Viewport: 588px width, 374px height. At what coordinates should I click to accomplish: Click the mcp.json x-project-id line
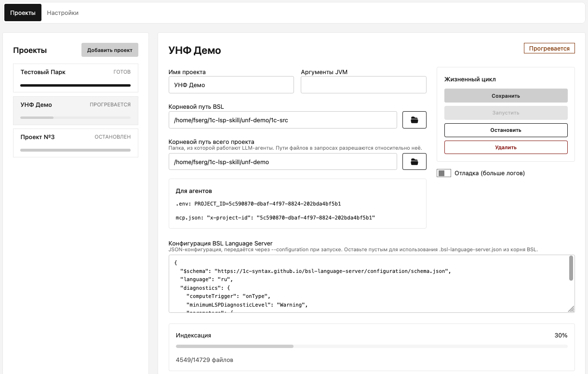tap(275, 218)
